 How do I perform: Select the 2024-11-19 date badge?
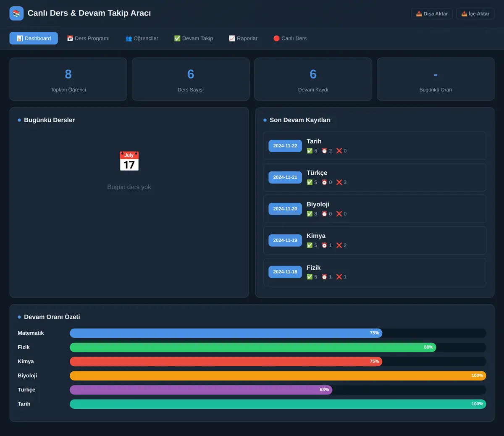(x=285, y=240)
